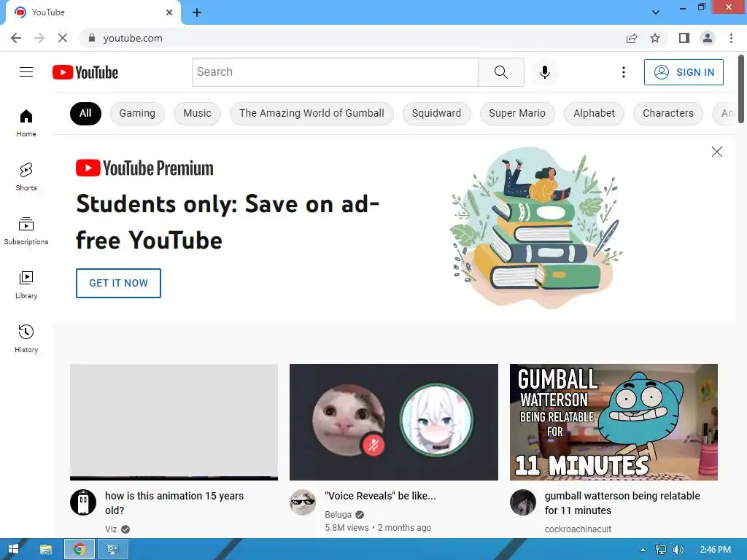Bookmark this page with the star icon
The image size is (747, 560).
click(x=655, y=38)
